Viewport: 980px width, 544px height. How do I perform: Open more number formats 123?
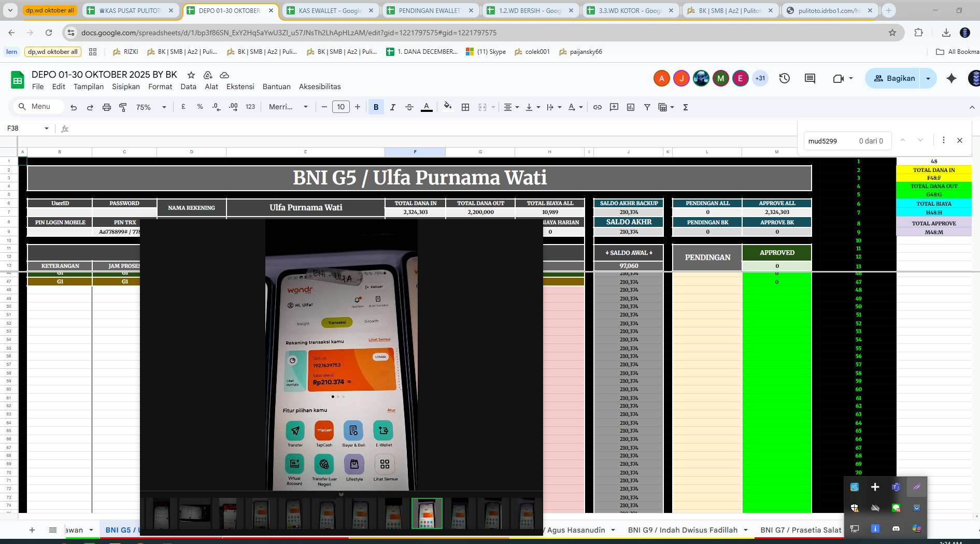point(250,107)
